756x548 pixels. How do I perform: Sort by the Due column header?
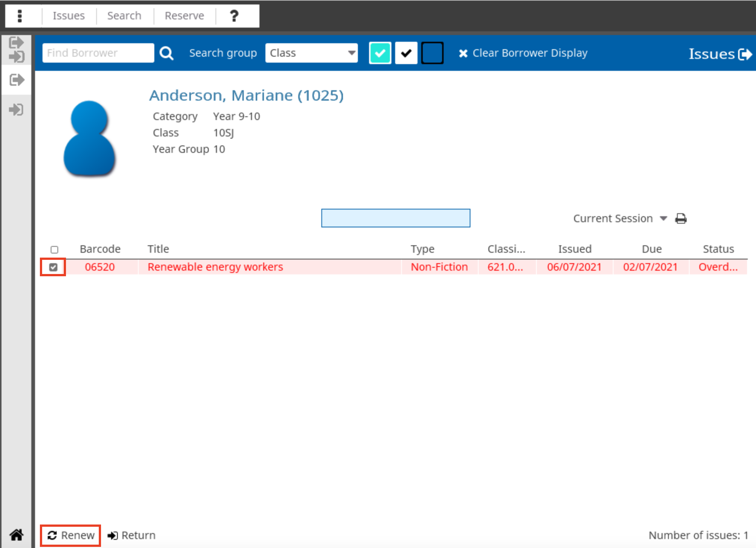652,249
